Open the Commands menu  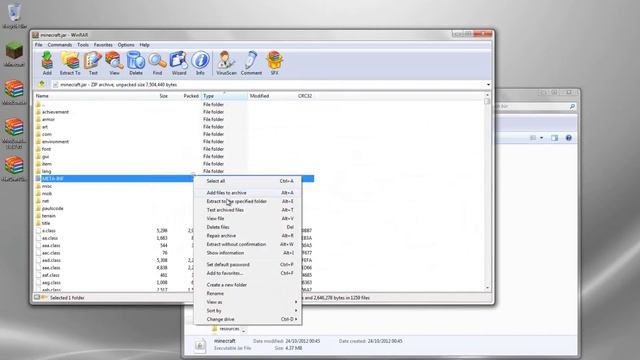click(x=60, y=45)
